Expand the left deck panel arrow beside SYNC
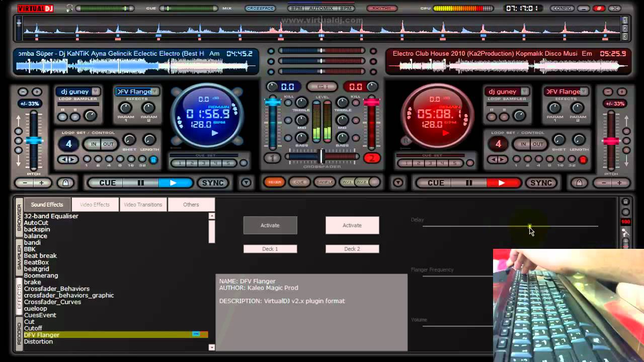This screenshot has height=362, width=644. pyautogui.click(x=246, y=183)
